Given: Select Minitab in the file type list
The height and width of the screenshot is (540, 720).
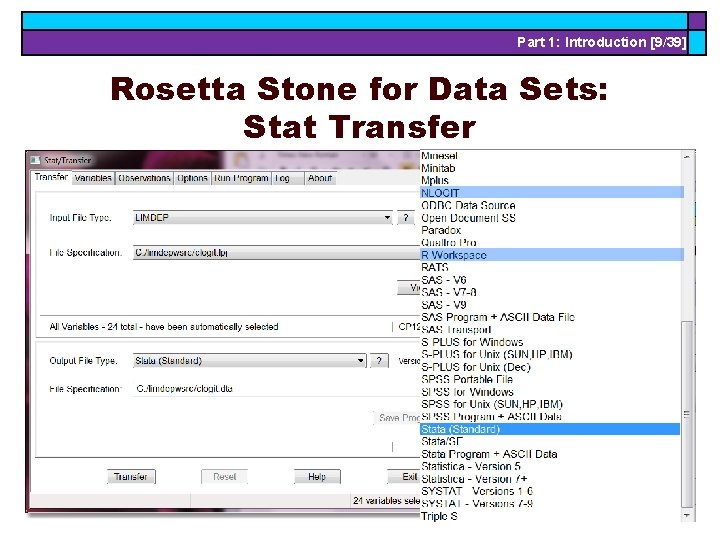Looking at the screenshot, I should pos(551,168).
